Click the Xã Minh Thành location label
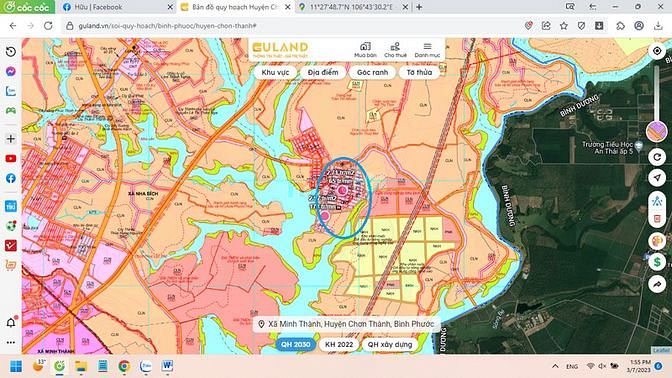The width and height of the screenshot is (672, 378). tap(346, 324)
